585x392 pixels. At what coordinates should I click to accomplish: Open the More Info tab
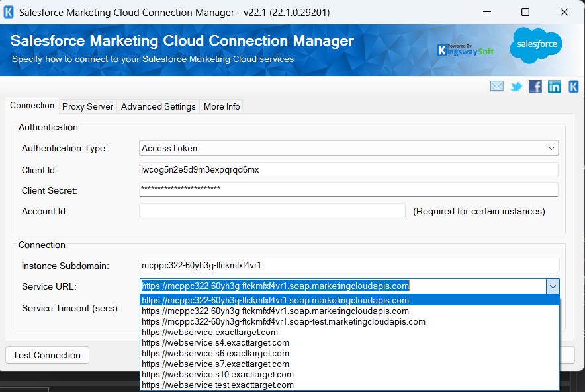(222, 106)
